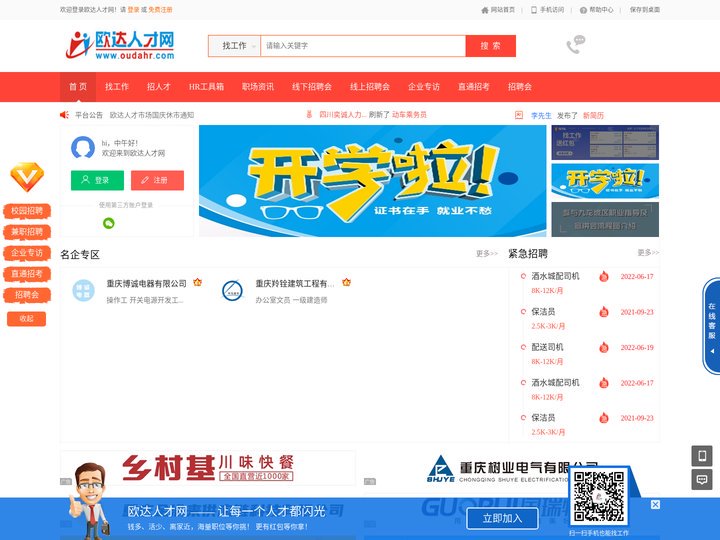Click 招聘会 in side menu

tap(27, 295)
